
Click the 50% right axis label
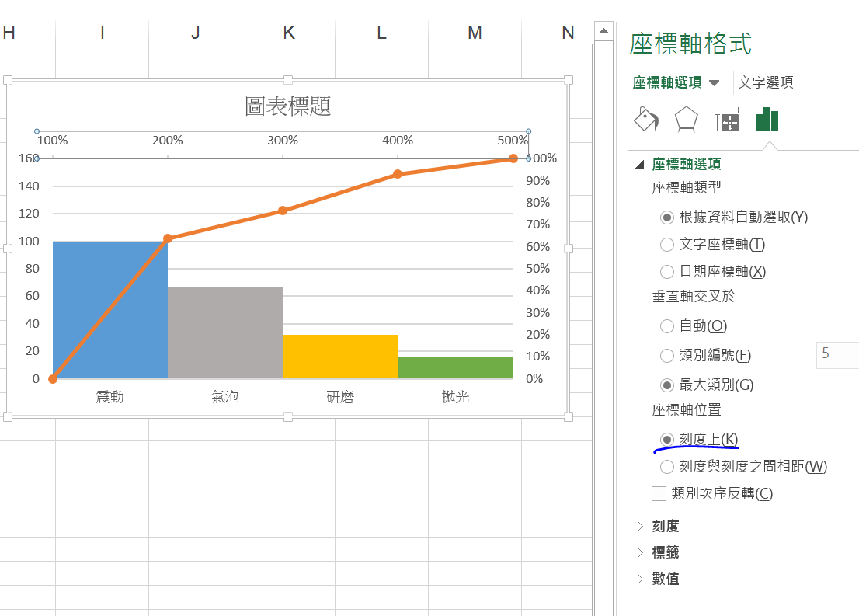click(x=538, y=269)
